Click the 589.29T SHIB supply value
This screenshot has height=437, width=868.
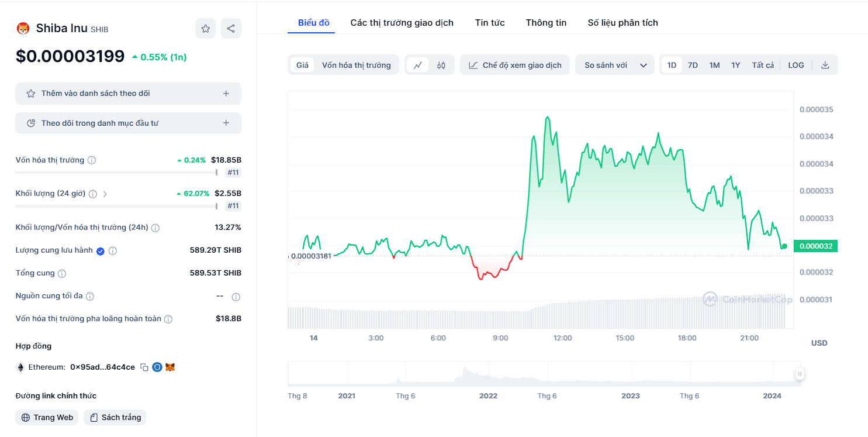tap(216, 250)
